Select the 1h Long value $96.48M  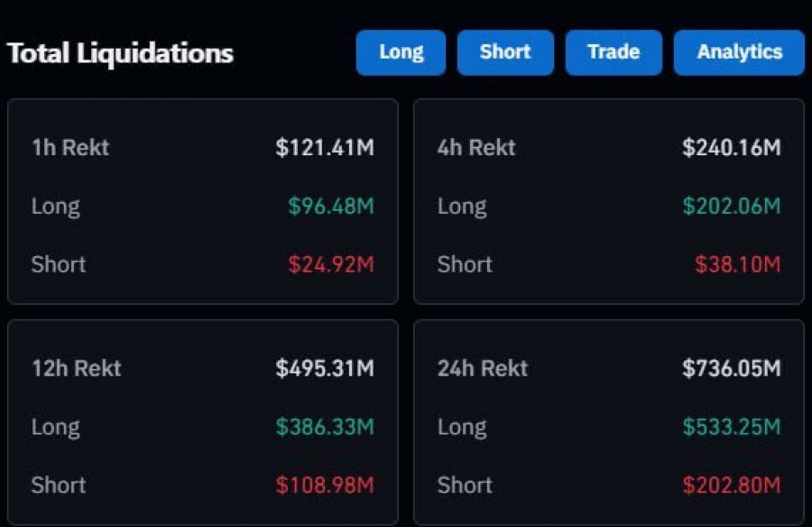click(330, 207)
